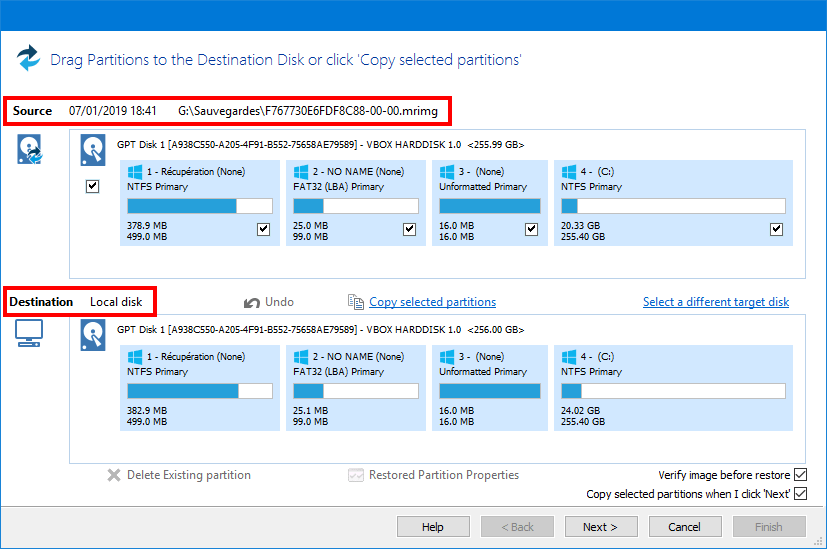Click the disabled Back button
The width and height of the screenshot is (827, 549).
point(517,526)
